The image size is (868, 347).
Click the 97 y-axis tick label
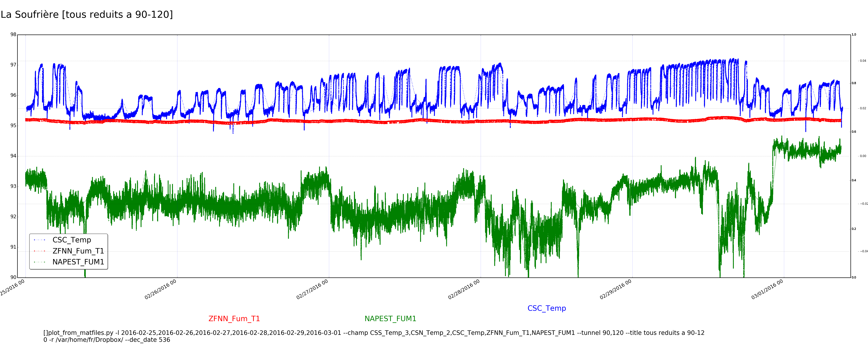click(x=13, y=65)
